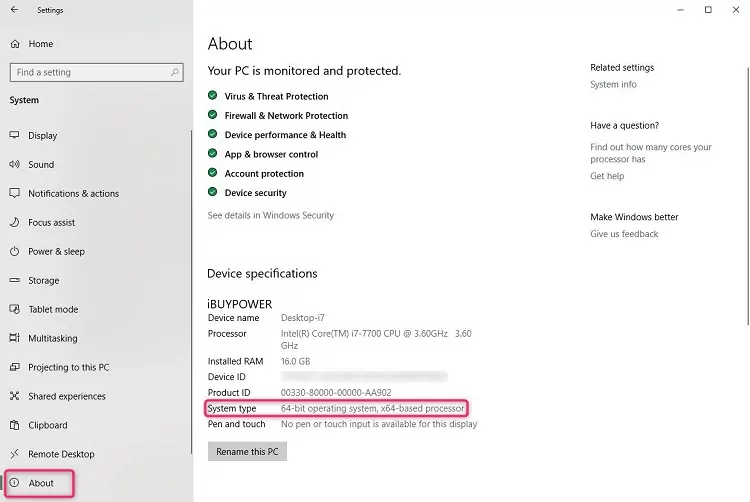Select the No pen or touch input text
The height and width of the screenshot is (502, 750).
click(379, 424)
